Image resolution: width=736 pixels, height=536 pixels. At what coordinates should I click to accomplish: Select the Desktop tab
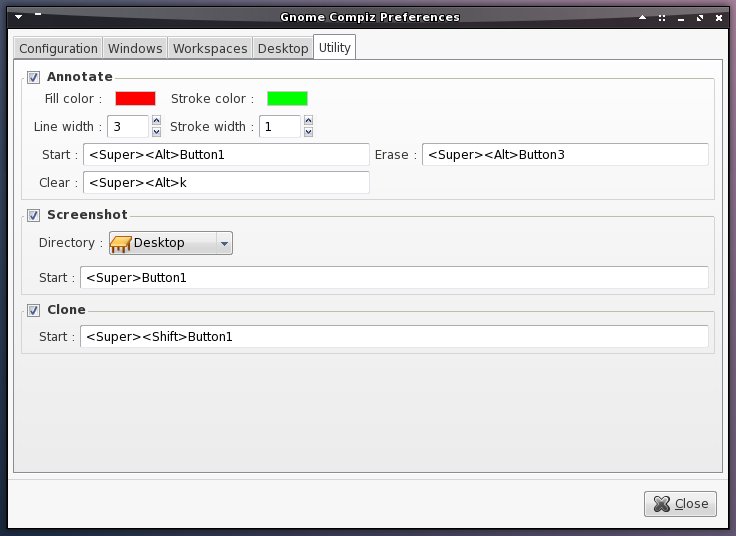point(283,48)
